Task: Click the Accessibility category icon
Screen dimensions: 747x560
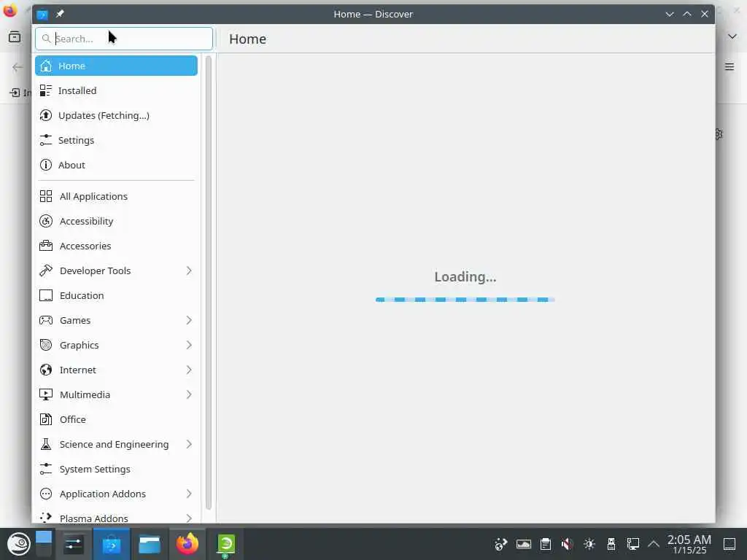Action: coord(46,221)
